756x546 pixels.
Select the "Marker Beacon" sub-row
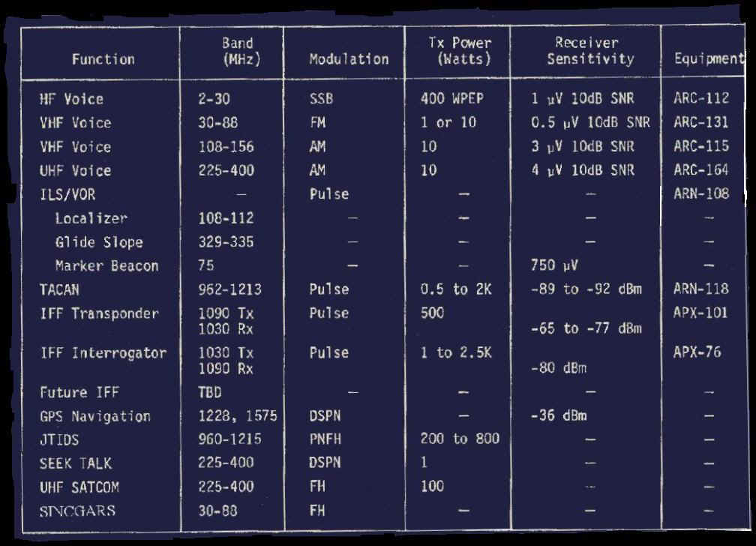point(106,265)
